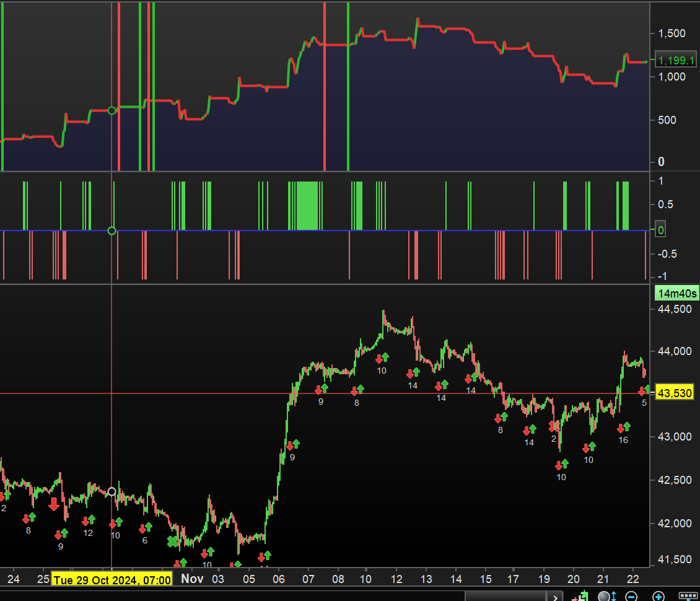Click date 22 on the time axis
The height and width of the screenshot is (601, 700).
pos(633,579)
